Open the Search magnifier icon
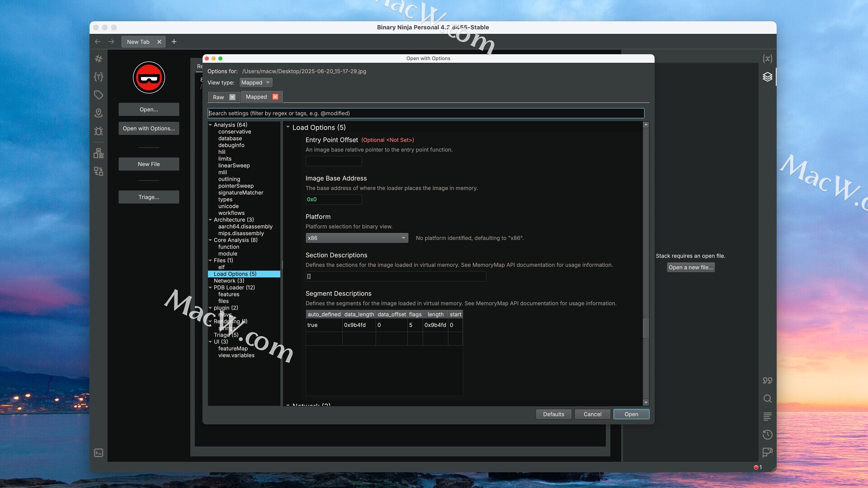868x488 pixels. click(767, 399)
